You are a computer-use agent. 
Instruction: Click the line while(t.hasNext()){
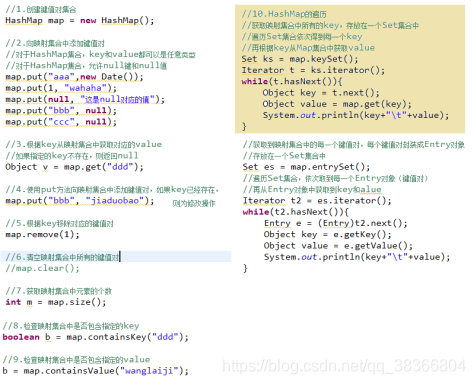click(x=292, y=82)
